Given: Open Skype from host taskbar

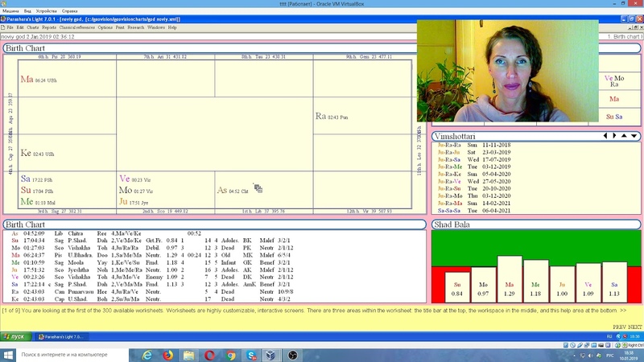Looking at the screenshot, I should [x=251, y=355].
